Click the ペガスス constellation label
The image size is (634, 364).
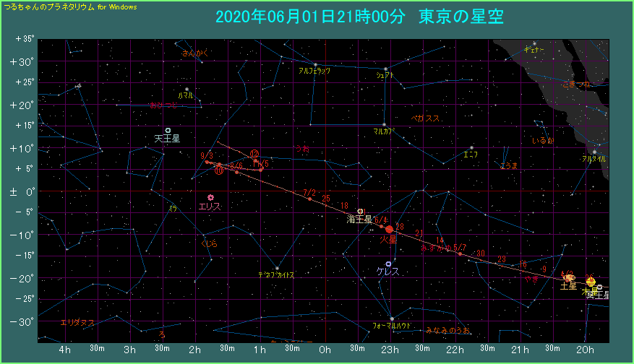point(425,117)
